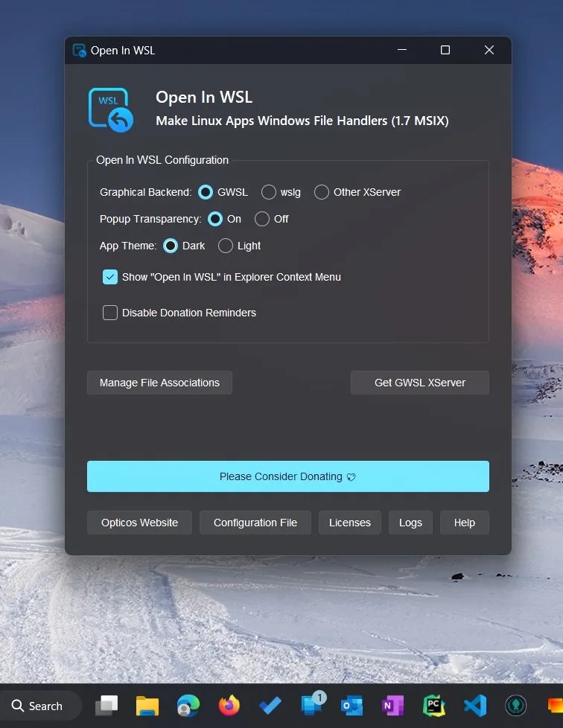The height and width of the screenshot is (728, 563).
Task: Launch Visual Studio Code from taskbar
Action: tap(474, 706)
